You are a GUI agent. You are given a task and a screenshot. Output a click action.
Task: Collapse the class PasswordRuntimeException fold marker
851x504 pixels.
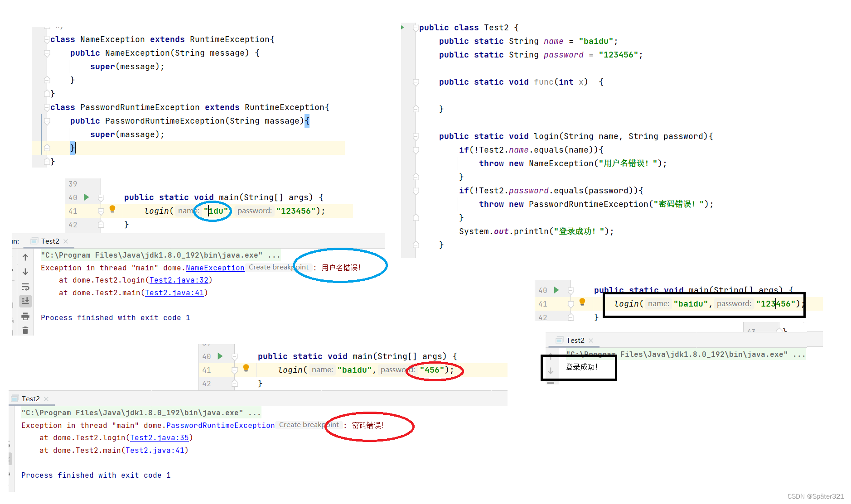[47, 108]
